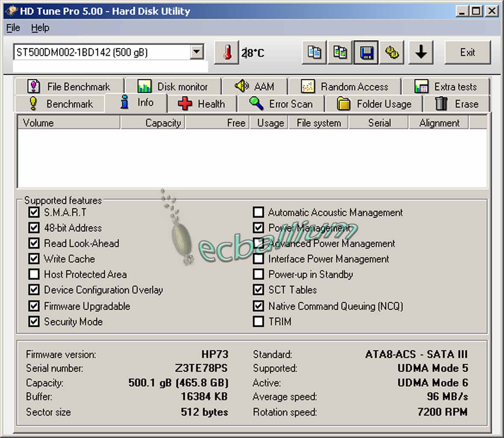Open the Help menu
This screenshot has height=438, width=504.
pos(40,28)
